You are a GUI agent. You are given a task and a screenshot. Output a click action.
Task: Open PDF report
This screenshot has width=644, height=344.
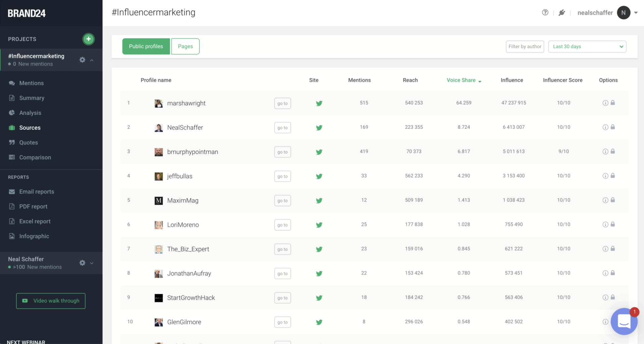coord(33,206)
